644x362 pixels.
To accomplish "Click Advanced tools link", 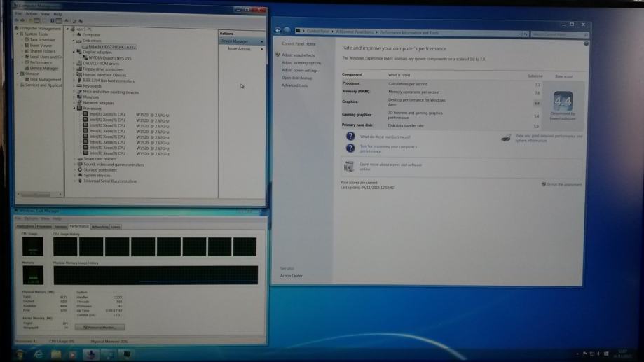I will tap(294, 85).
